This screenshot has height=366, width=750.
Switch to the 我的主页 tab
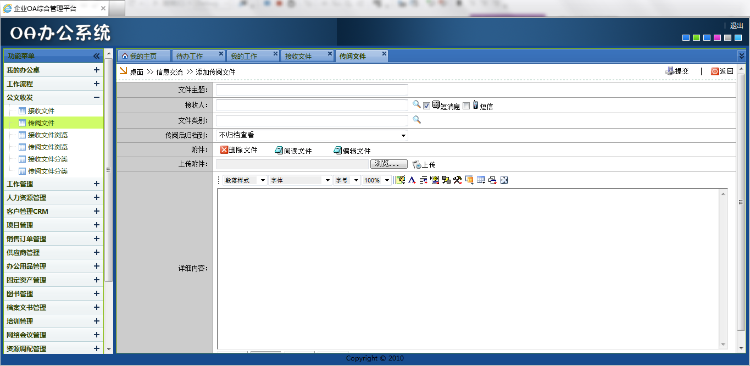[144, 56]
